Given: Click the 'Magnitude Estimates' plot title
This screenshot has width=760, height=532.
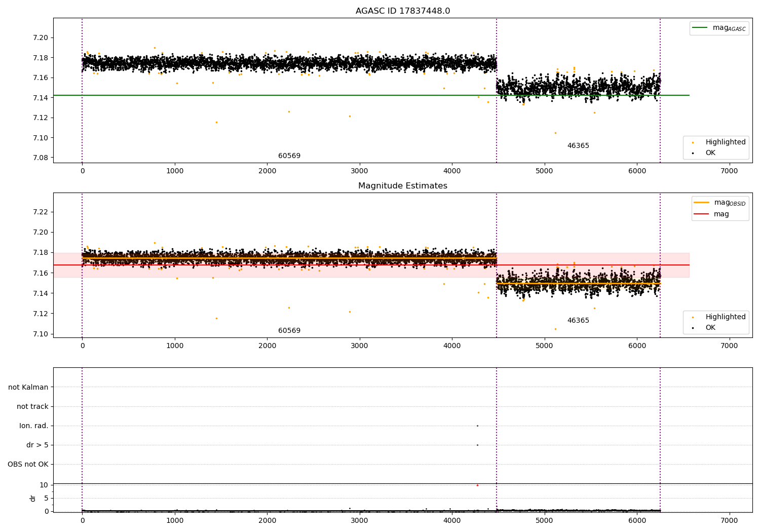Looking at the screenshot, I should (x=403, y=186).
